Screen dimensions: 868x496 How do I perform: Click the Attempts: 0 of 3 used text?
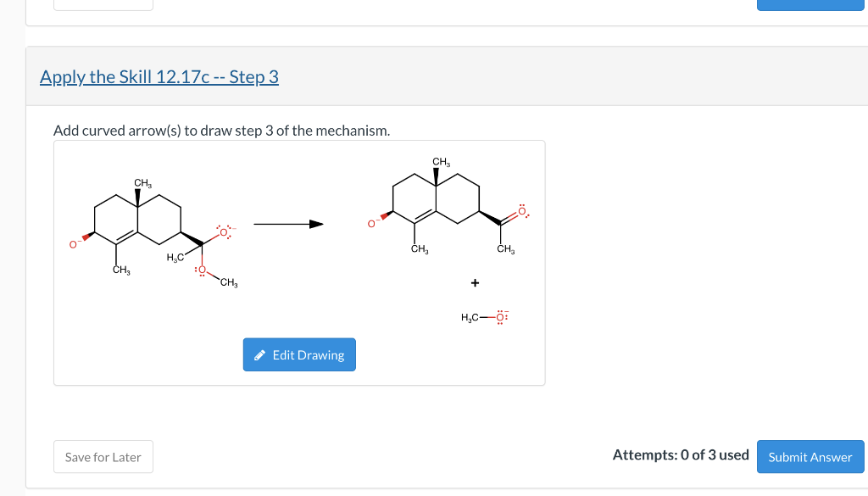tap(681, 455)
